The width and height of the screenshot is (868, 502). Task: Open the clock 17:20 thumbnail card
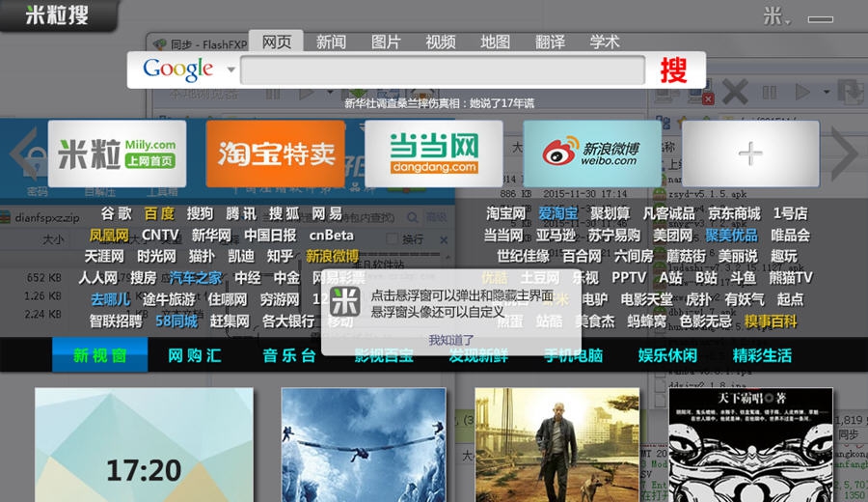(x=144, y=445)
